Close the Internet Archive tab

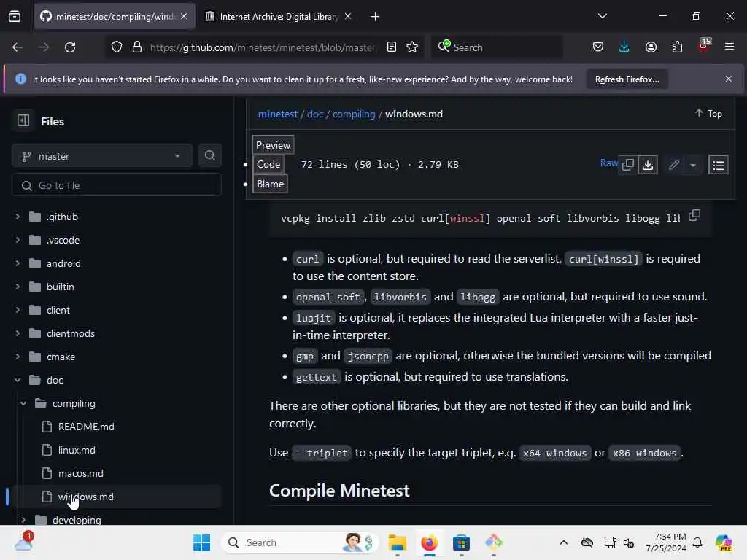coord(348,16)
